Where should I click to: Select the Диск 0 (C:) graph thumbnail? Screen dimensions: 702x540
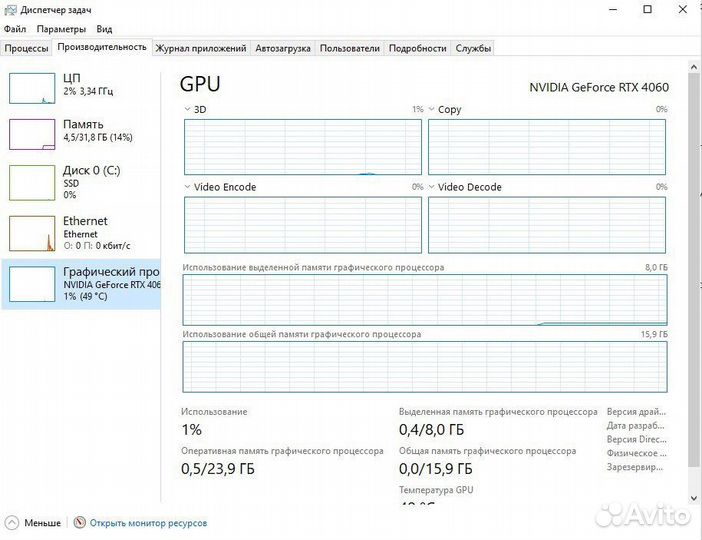pyautogui.click(x=32, y=183)
